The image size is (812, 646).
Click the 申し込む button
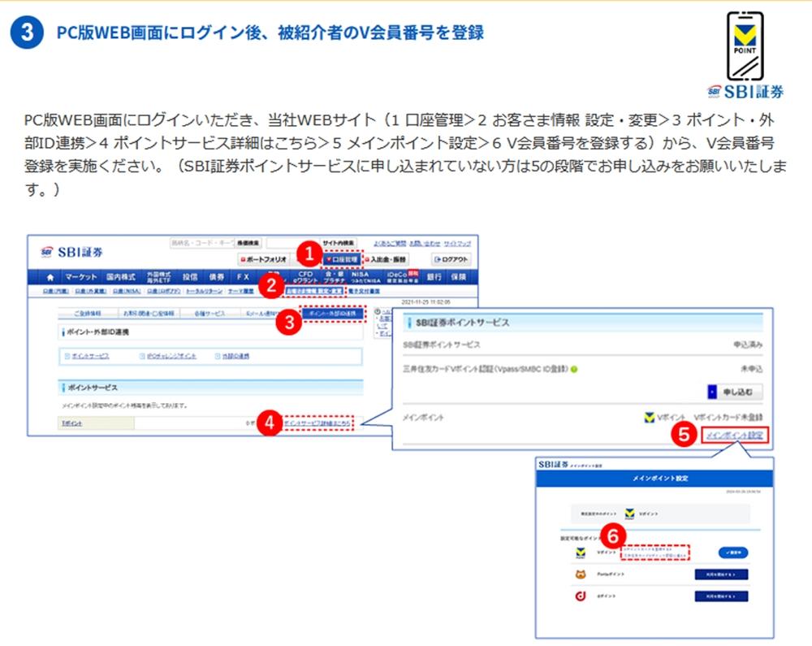coord(735,392)
